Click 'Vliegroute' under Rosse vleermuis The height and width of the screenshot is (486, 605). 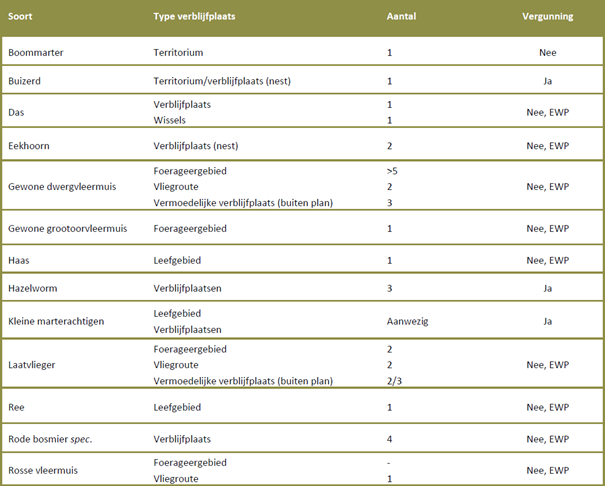point(176,479)
